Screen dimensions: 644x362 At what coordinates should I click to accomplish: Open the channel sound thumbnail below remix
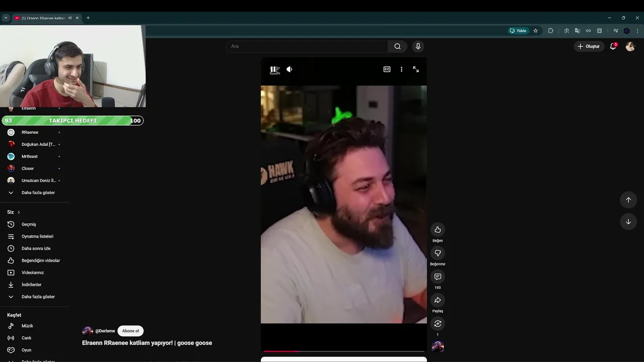click(438, 346)
